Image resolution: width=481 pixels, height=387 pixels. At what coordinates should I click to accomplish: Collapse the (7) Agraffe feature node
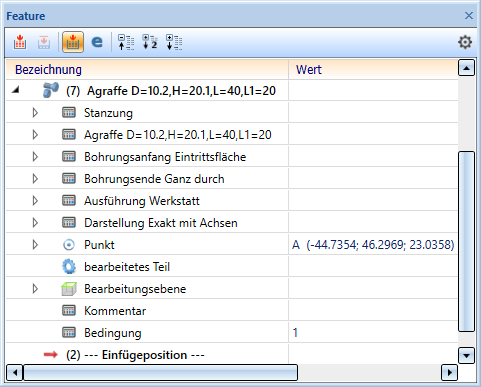coord(15,90)
